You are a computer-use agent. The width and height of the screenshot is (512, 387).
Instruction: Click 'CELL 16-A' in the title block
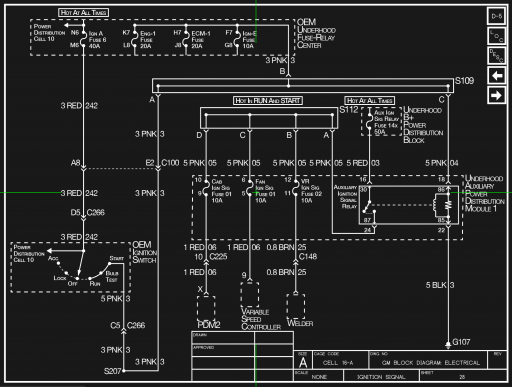point(337,363)
